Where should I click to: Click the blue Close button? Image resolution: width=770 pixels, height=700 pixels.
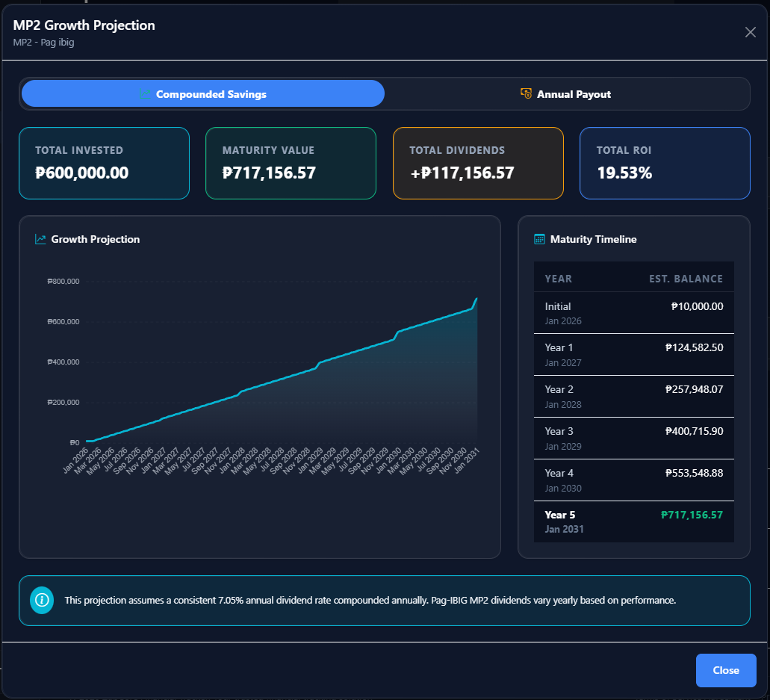tap(725, 670)
